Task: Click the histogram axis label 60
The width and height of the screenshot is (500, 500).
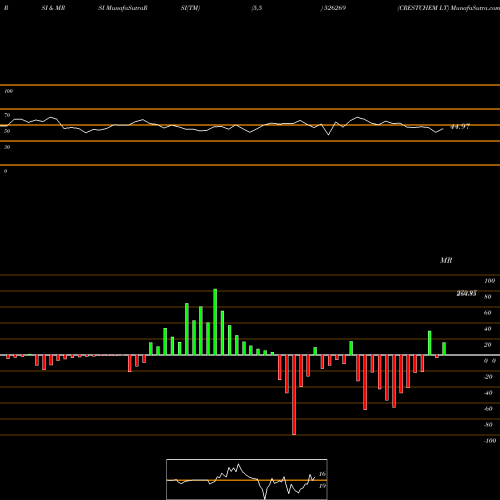Action: coord(487,313)
